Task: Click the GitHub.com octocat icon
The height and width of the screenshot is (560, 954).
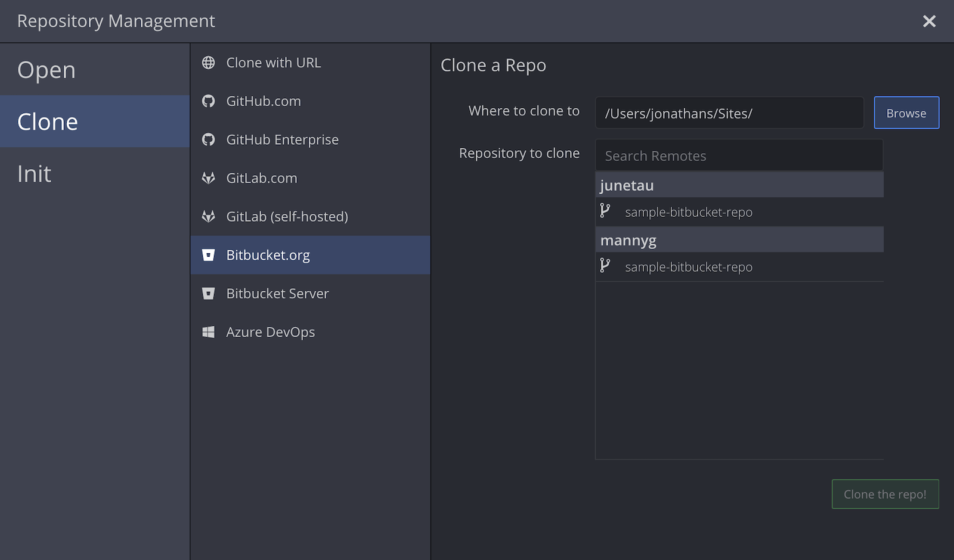Action: tap(208, 101)
